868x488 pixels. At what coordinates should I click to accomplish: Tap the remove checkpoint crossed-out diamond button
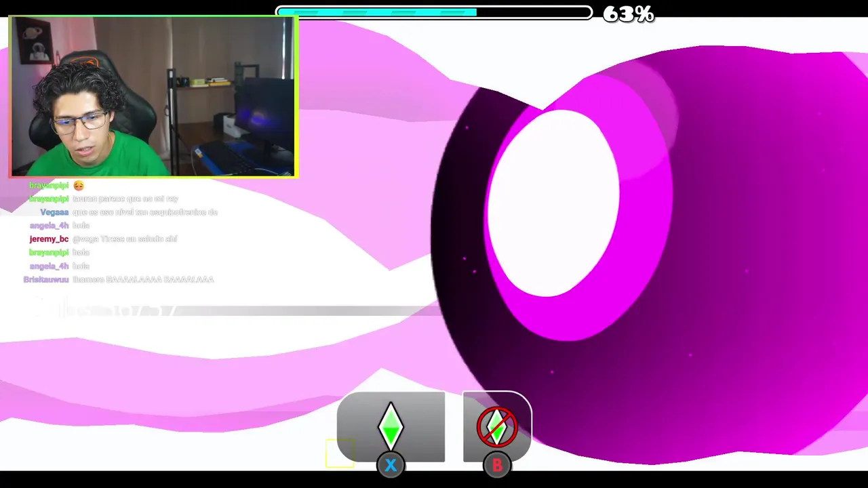497,427
